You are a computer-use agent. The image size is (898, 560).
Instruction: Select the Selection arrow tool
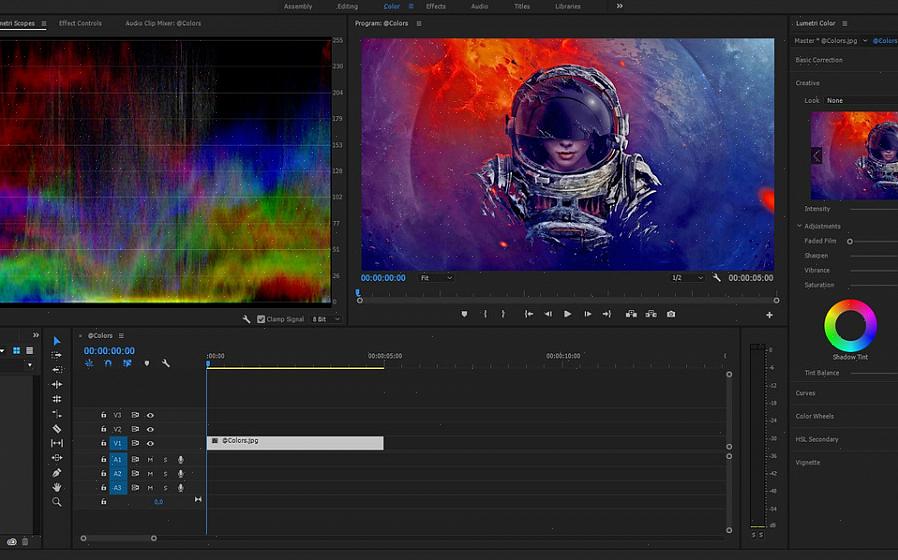(x=57, y=341)
